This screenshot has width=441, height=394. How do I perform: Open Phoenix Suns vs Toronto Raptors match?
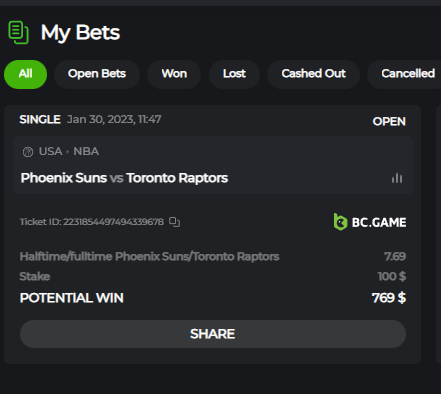124,178
